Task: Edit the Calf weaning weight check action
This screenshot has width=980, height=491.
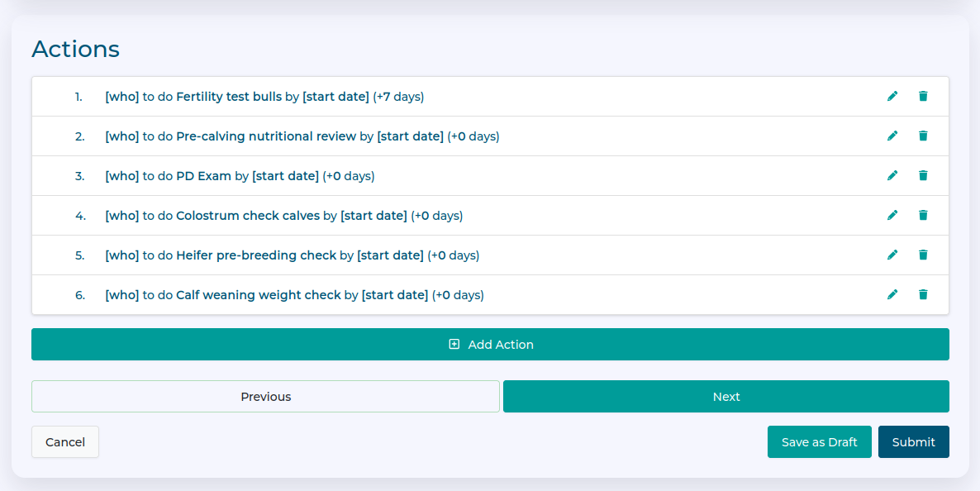Action: [892, 294]
